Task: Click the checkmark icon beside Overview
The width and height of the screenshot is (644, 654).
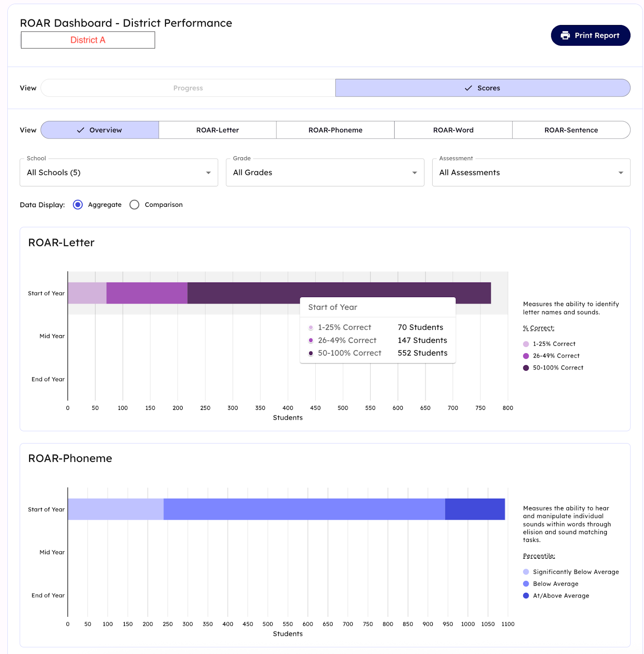Action: pos(81,130)
